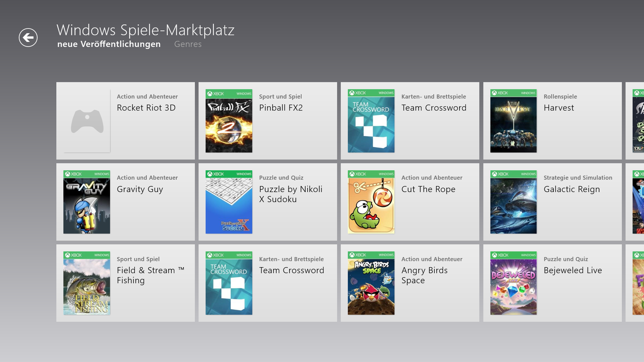Click the Angry Birds Space title

(x=425, y=275)
